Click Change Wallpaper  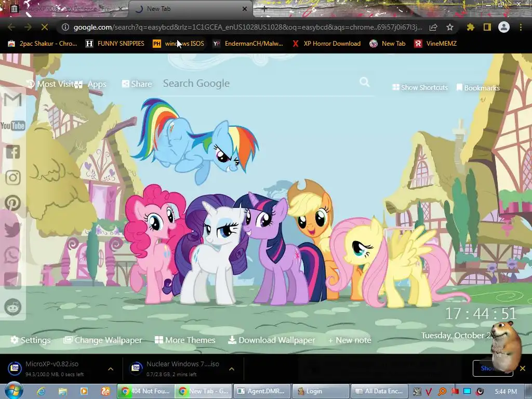pyautogui.click(x=103, y=340)
